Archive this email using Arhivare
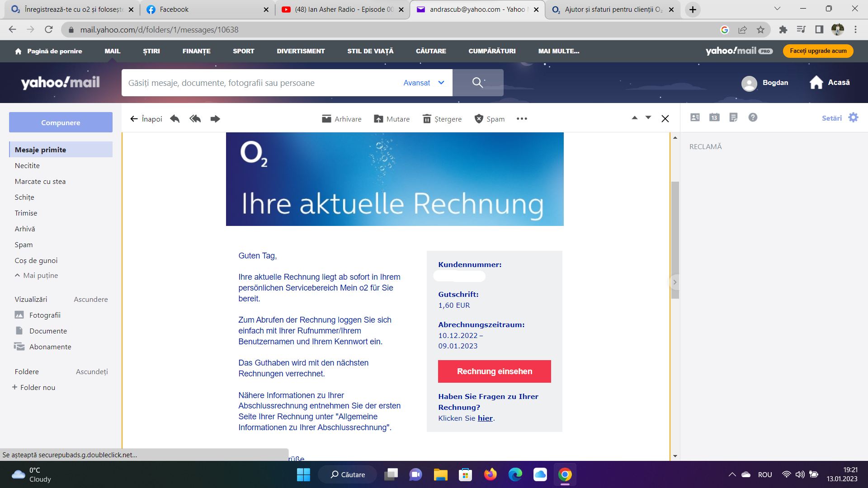Image resolution: width=868 pixels, height=488 pixels. click(x=341, y=119)
